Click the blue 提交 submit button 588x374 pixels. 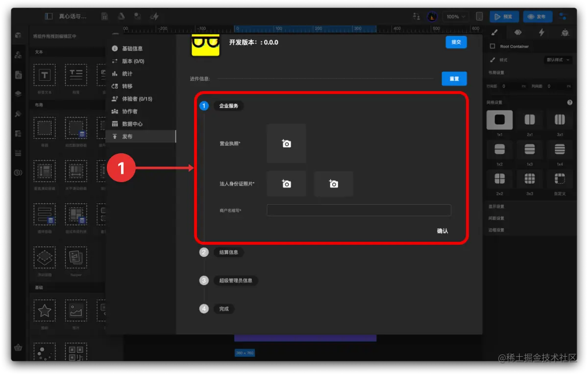(456, 42)
